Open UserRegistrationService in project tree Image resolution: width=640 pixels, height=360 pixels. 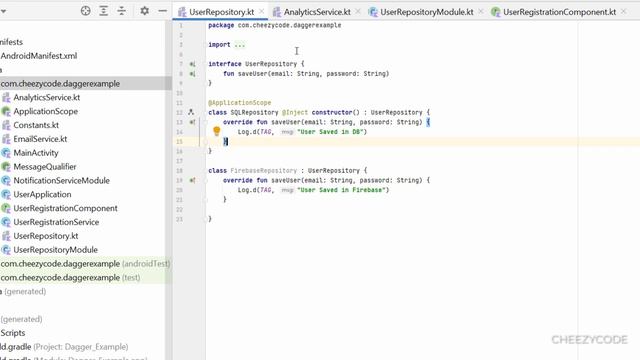(56, 222)
